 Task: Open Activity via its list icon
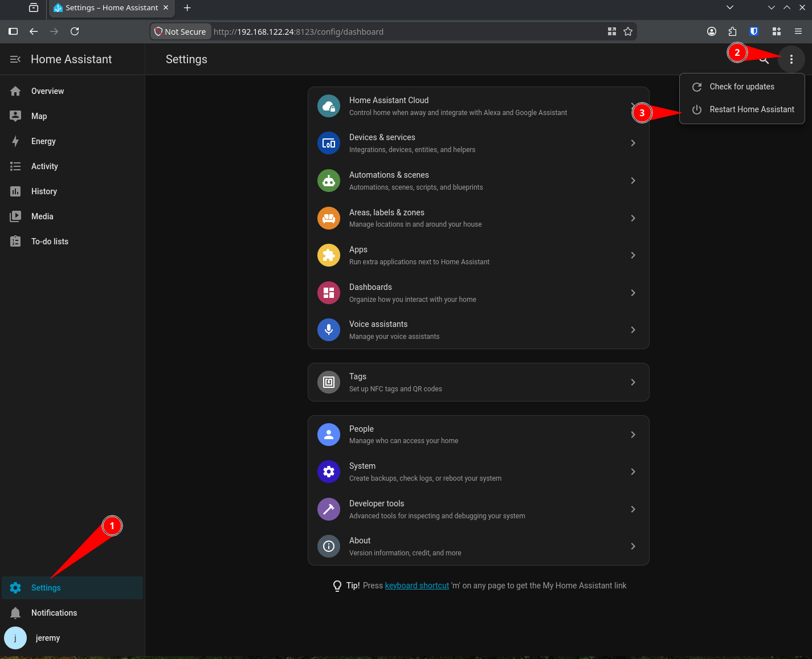click(x=15, y=166)
